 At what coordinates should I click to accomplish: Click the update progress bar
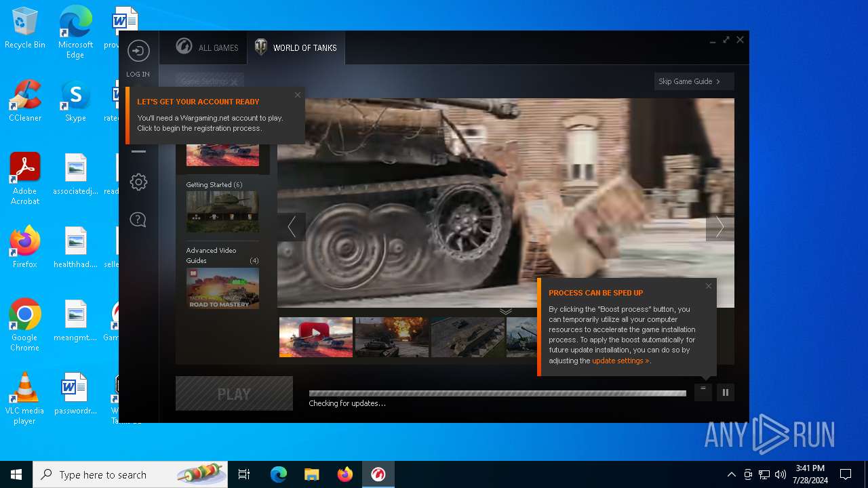[498, 393]
